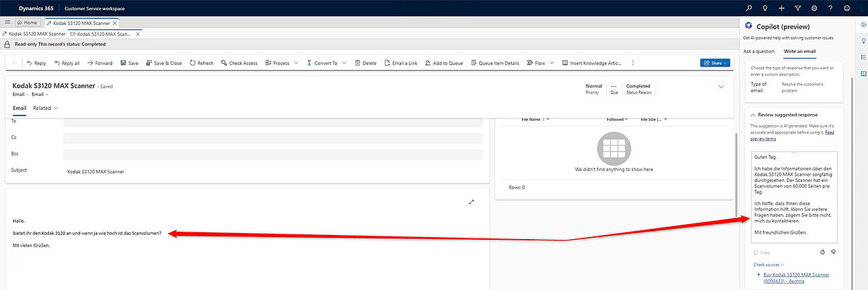This screenshot has width=868, height=290.
Task: Open the lightbulb assistant icon in header
Action: click(766, 8)
